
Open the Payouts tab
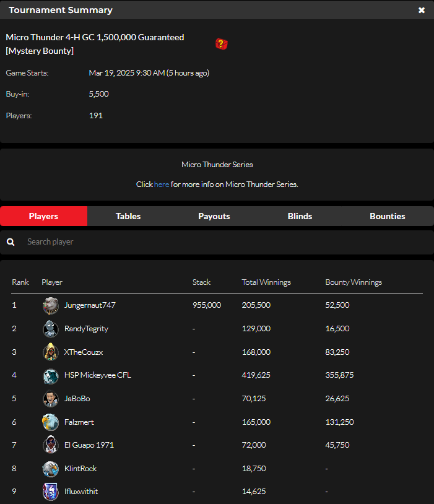click(x=214, y=216)
